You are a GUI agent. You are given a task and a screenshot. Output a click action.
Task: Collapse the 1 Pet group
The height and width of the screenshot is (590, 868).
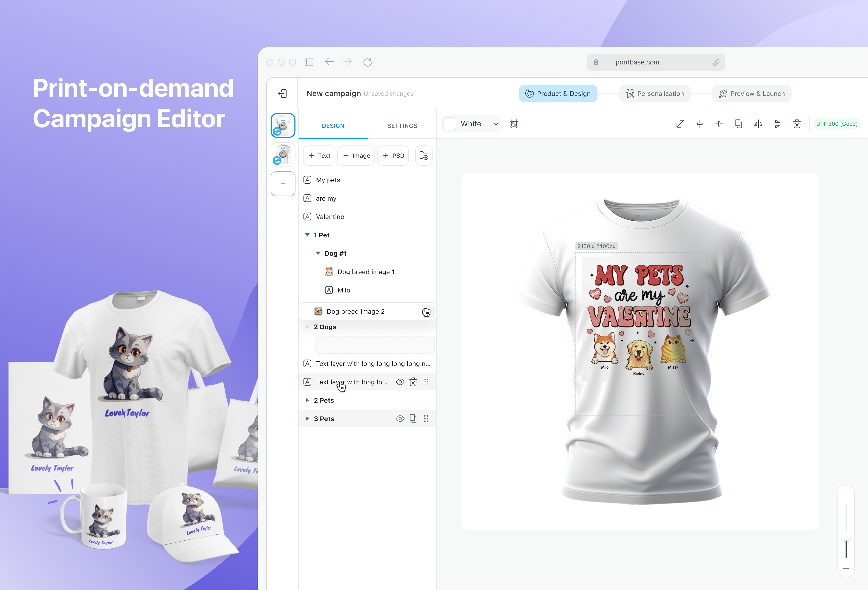[x=307, y=235]
